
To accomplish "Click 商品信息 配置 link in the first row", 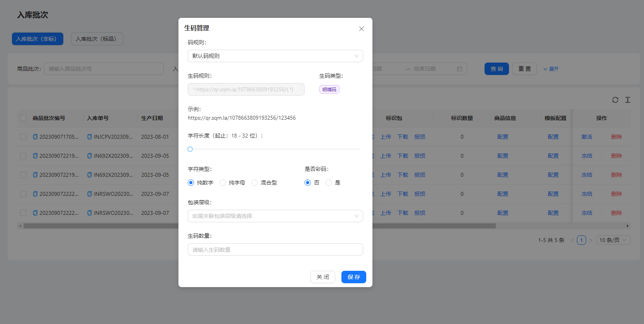I will [x=503, y=137].
